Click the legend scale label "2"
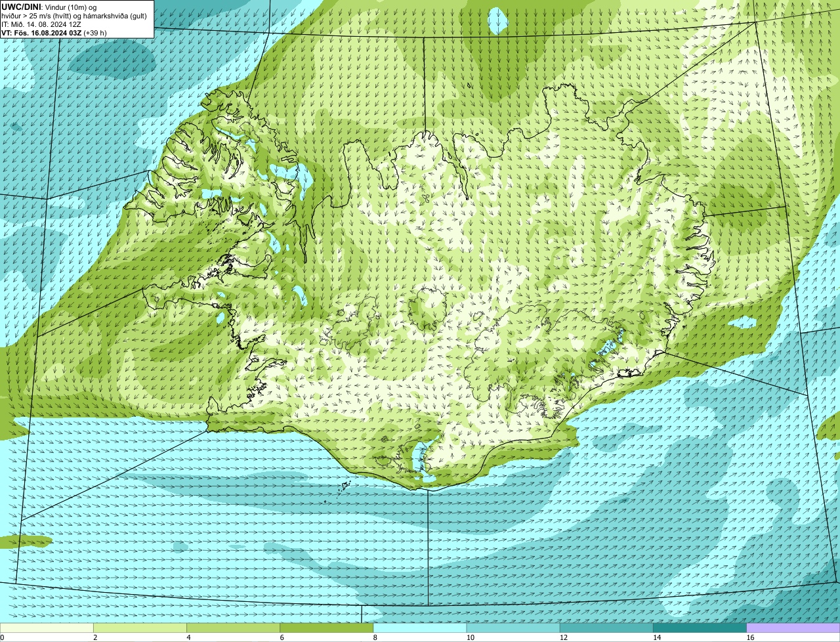The width and height of the screenshot is (840, 642). click(x=95, y=637)
